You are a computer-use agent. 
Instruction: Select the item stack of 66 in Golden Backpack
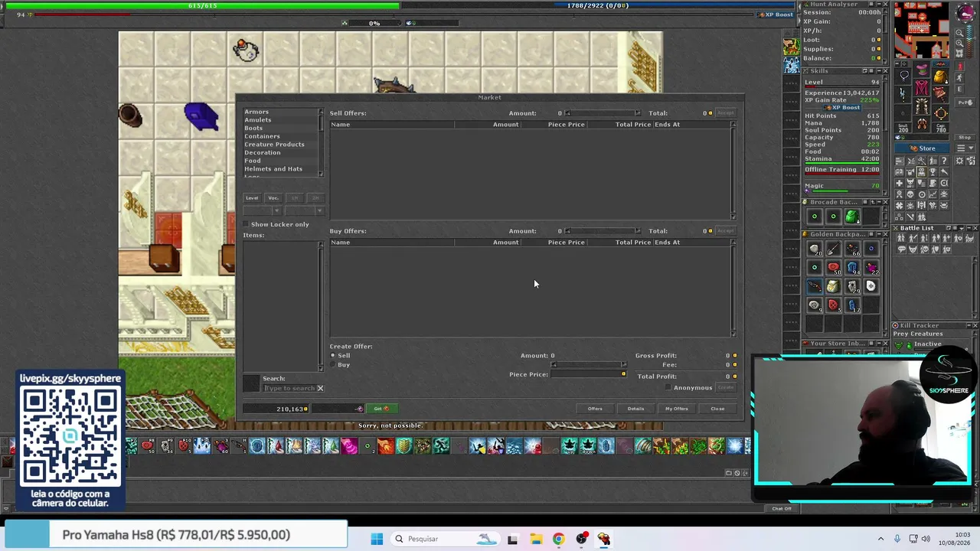click(x=851, y=249)
